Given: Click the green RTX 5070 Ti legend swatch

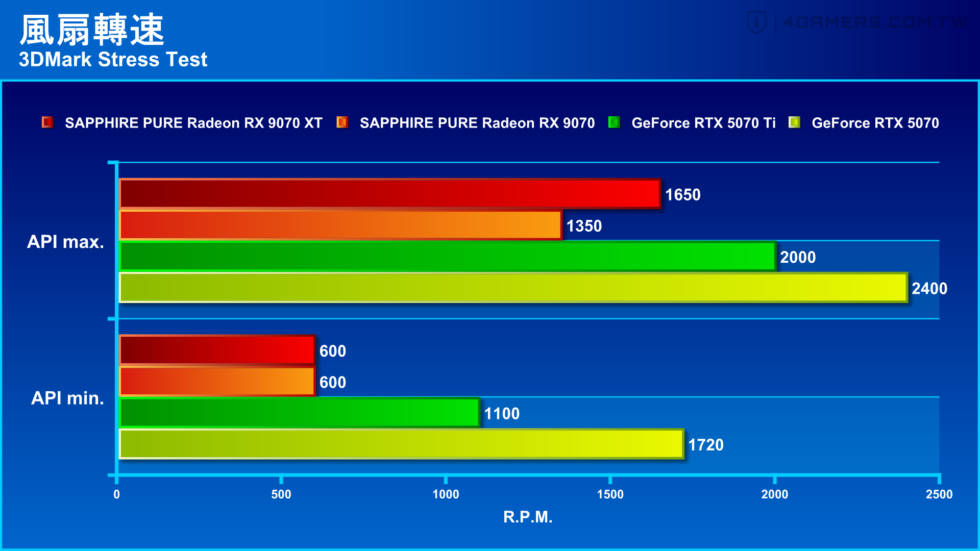Looking at the screenshot, I should point(614,122).
